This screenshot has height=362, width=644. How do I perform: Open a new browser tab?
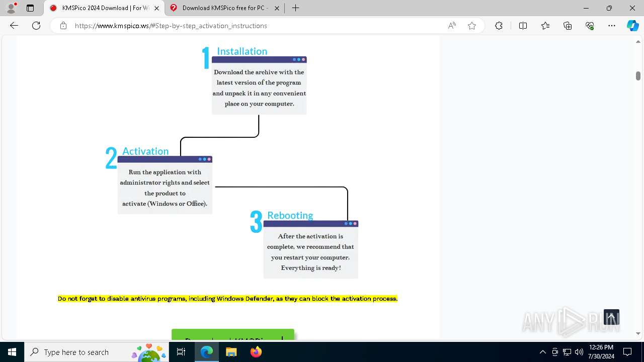click(x=295, y=8)
